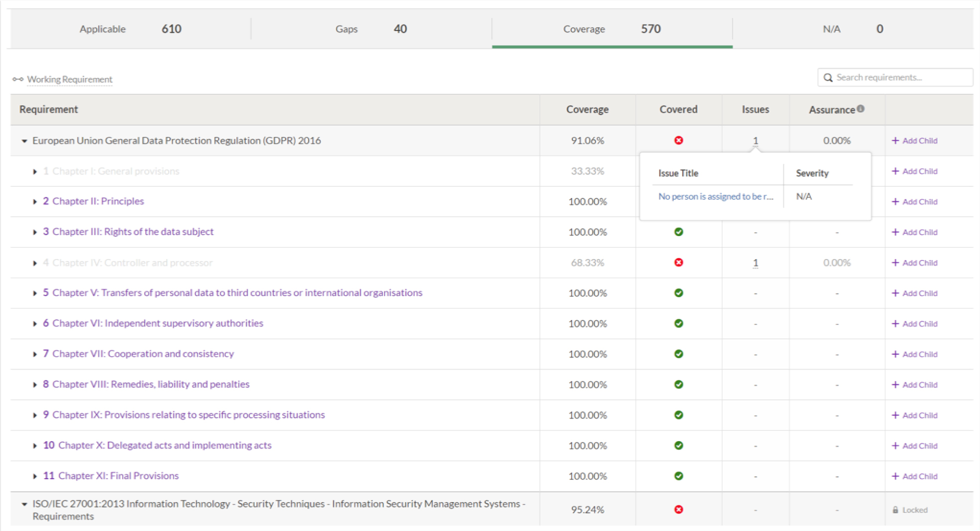This screenshot has width=980, height=531.
Task: Click the 91.06% coverage value
Action: (x=588, y=141)
